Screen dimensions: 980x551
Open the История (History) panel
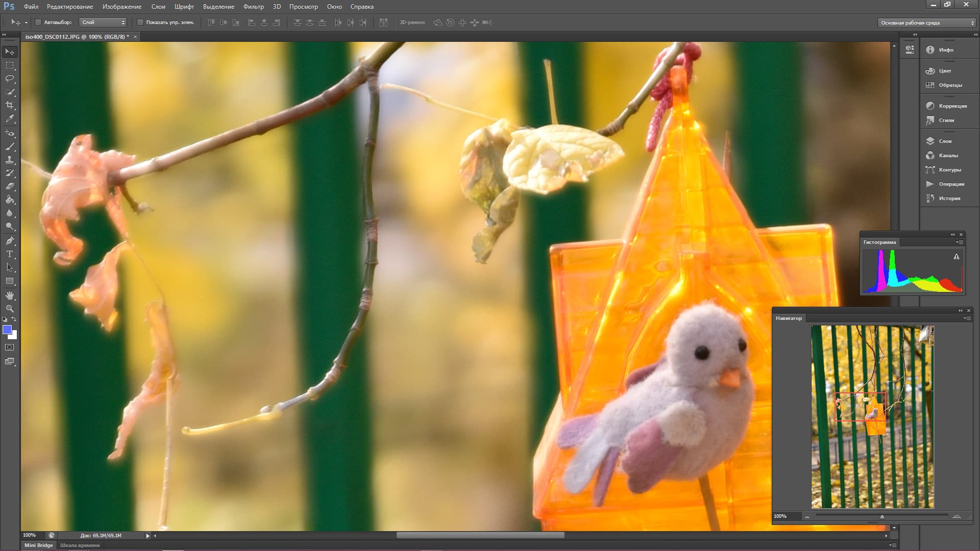pos(949,198)
